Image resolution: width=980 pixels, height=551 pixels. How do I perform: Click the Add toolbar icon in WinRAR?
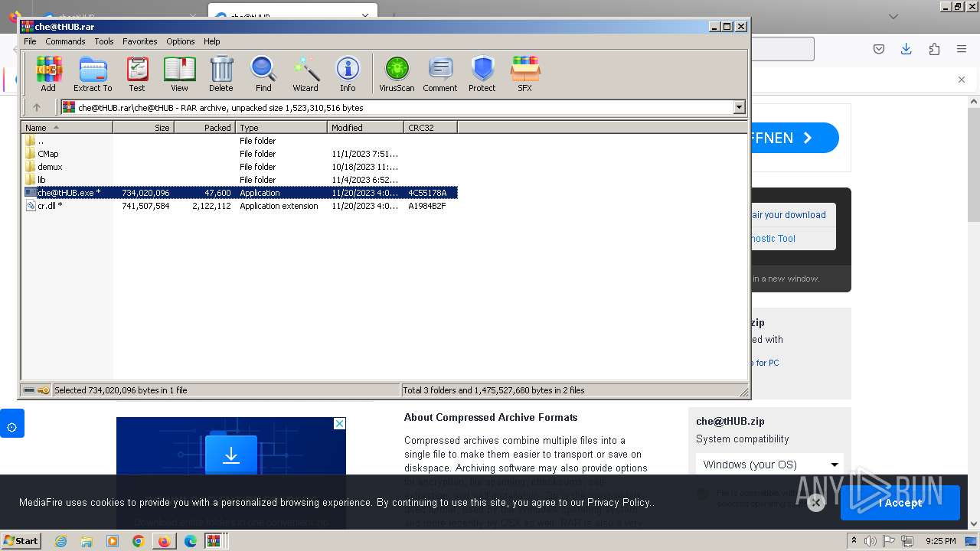[48, 74]
